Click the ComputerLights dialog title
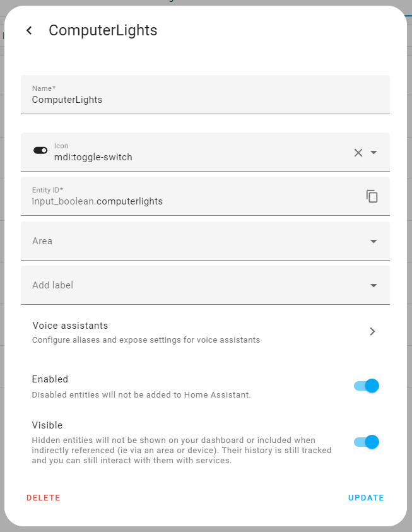The image size is (412, 532). click(103, 30)
